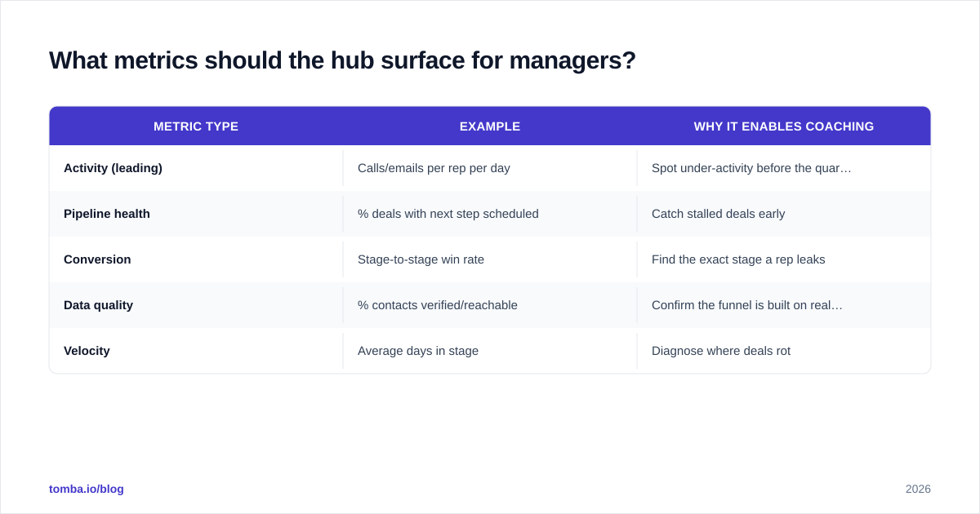Open the tomba.io/blog link
The height and width of the screenshot is (514, 980).
(x=87, y=489)
